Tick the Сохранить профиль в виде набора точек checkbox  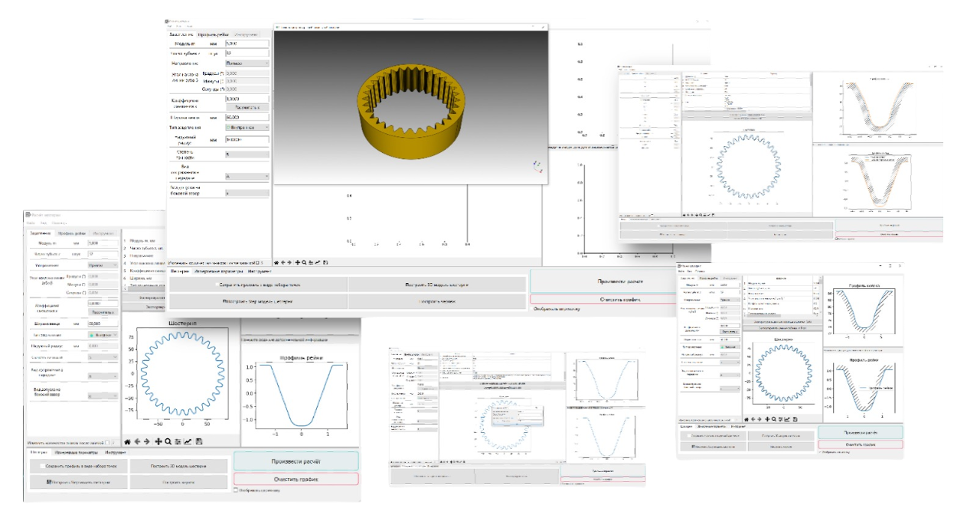43,466
